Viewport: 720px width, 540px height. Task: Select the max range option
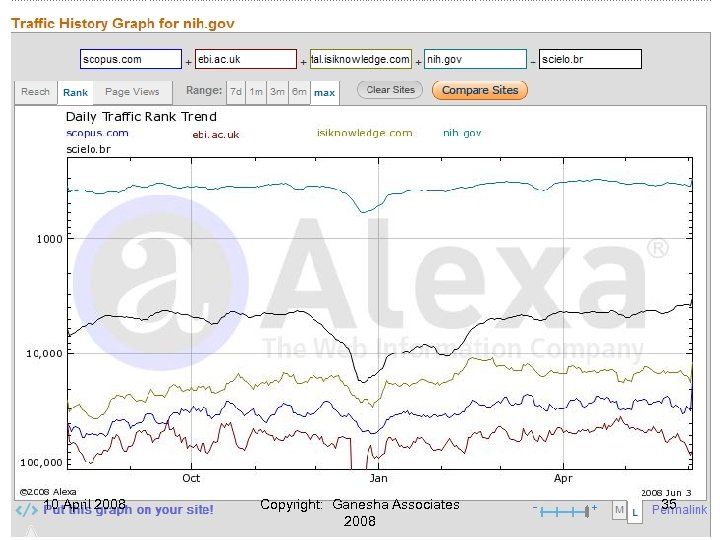tap(325, 93)
